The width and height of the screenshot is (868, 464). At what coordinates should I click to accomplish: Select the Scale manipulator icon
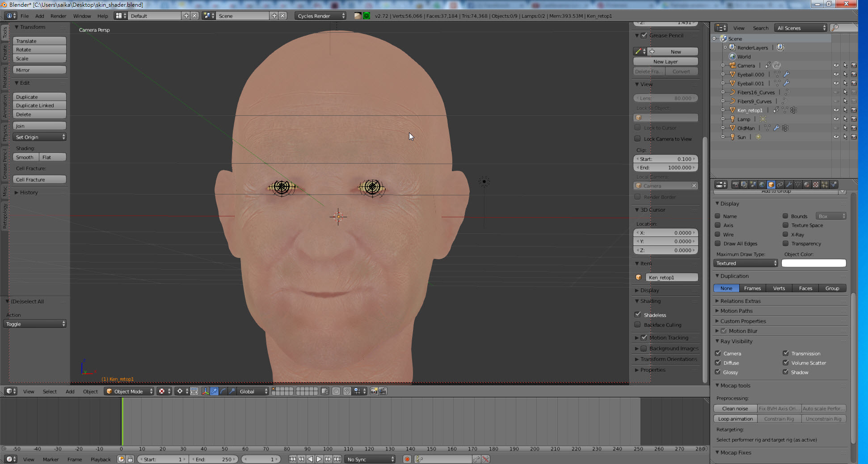pos(232,391)
